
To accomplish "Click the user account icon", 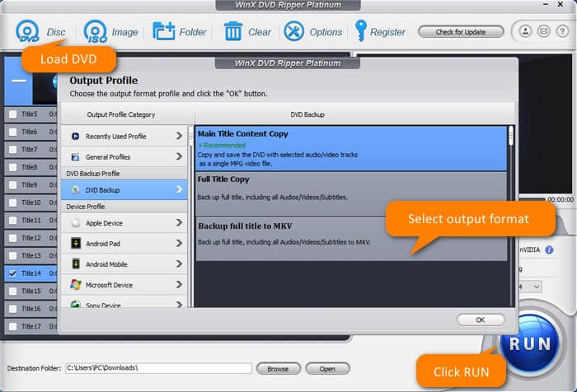I will click(x=525, y=31).
